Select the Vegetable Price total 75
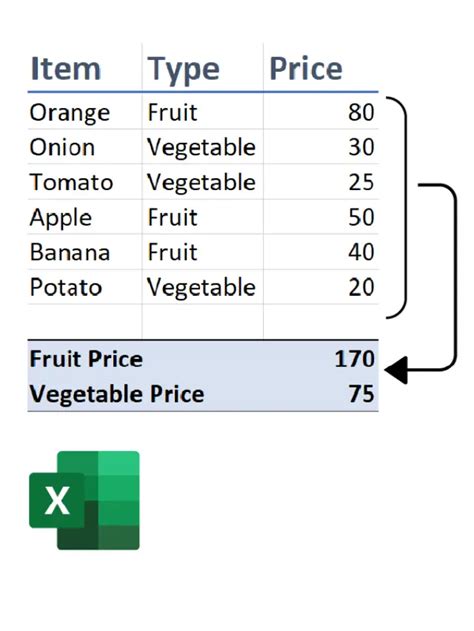Image resolution: width=474 pixels, height=631 pixels. pyautogui.click(x=362, y=394)
